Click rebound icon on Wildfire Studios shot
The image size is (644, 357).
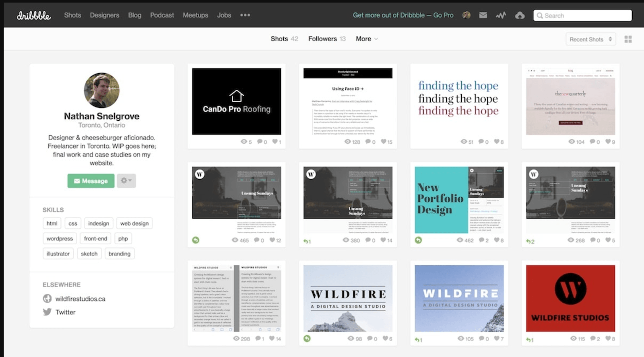click(x=530, y=340)
